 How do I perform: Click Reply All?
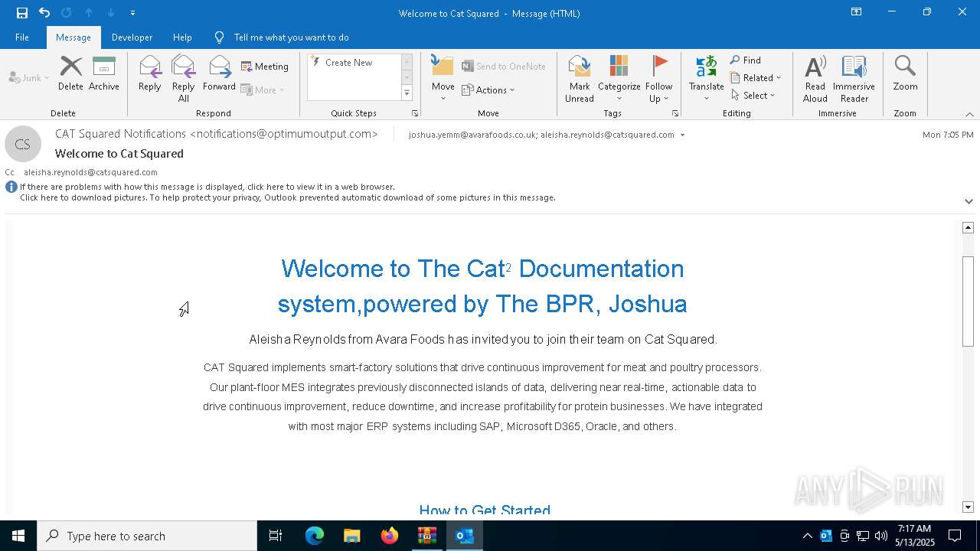tap(183, 79)
